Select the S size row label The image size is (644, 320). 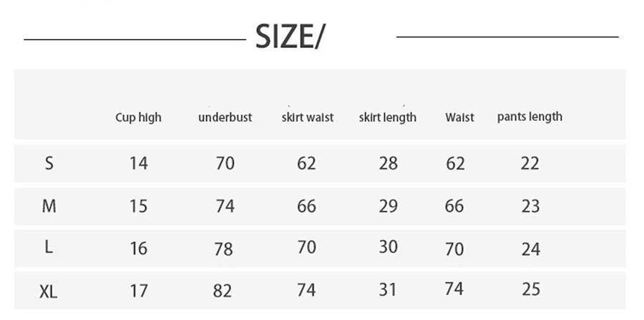[49, 163]
